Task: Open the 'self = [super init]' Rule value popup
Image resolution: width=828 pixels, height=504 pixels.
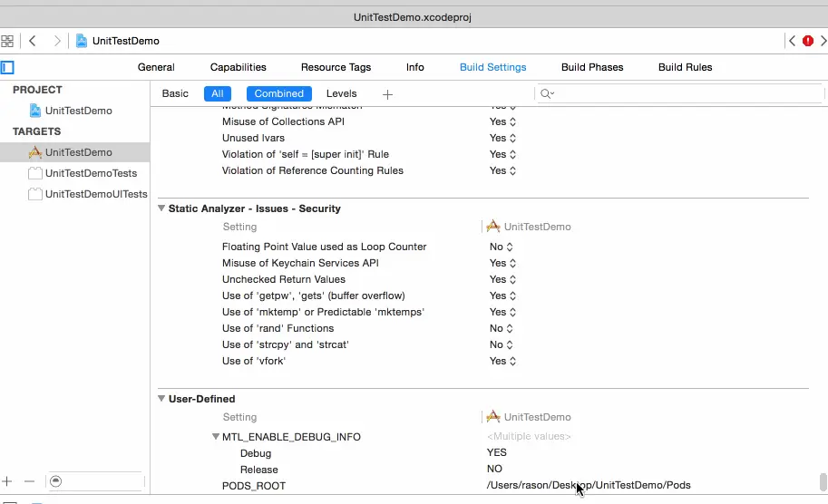Action: click(x=502, y=154)
